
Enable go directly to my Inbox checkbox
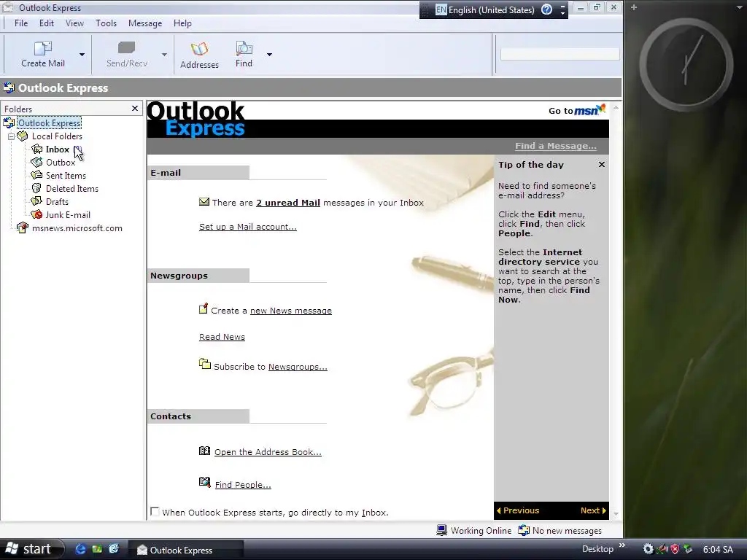[x=155, y=511]
